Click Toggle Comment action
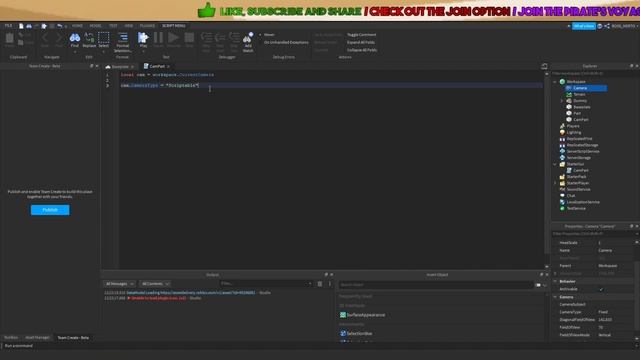This screenshot has width=640, height=360. coord(362,35)
